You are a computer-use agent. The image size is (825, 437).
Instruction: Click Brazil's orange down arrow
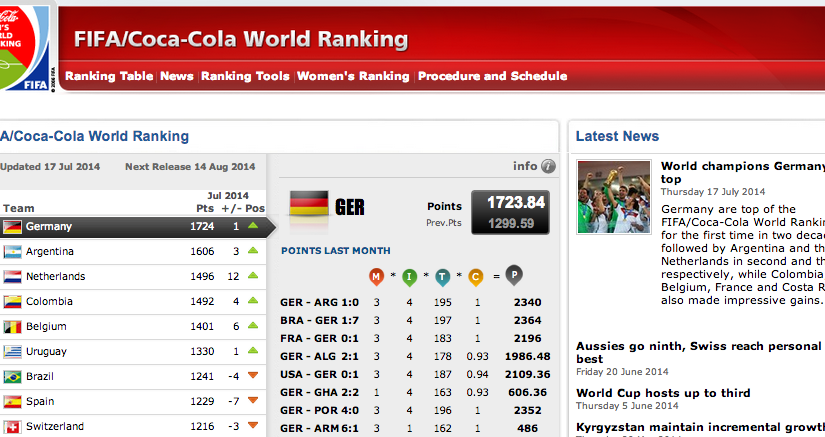click(x=253, y=375)
